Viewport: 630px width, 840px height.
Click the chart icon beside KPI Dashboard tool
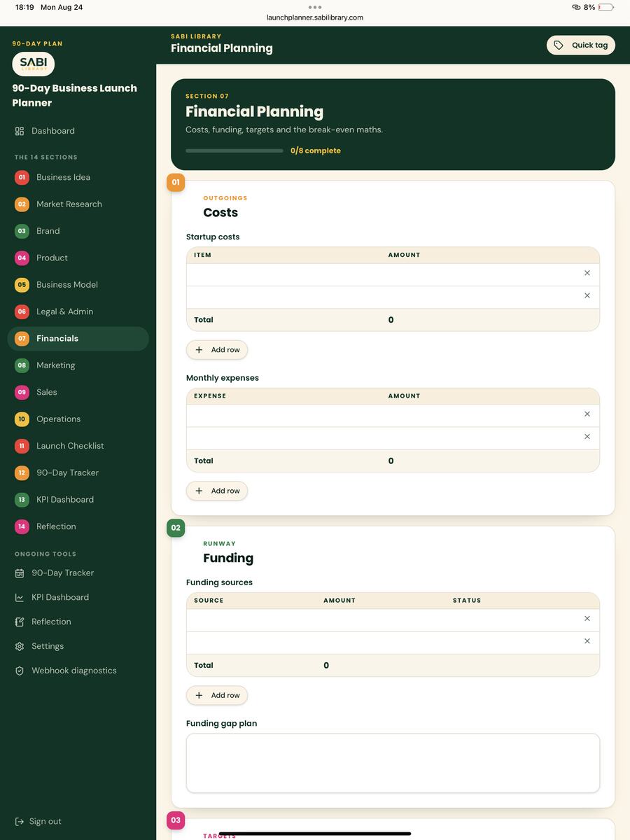tap(20, 598)
